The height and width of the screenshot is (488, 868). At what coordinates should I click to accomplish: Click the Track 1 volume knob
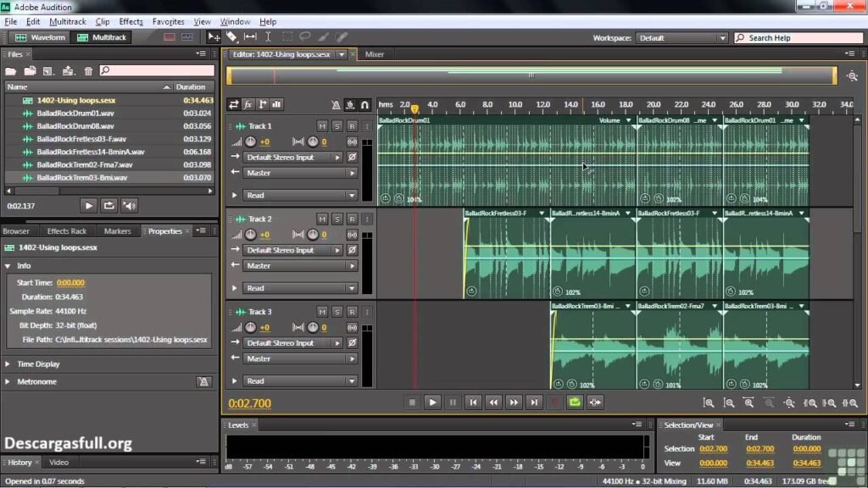(x=251, y=141)
